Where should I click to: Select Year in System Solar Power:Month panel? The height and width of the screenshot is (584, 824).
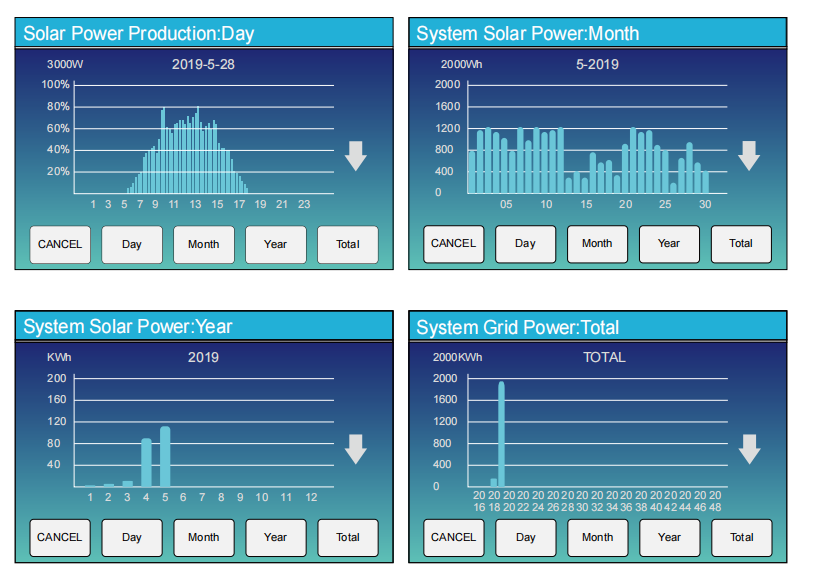[x=669, y=244]
